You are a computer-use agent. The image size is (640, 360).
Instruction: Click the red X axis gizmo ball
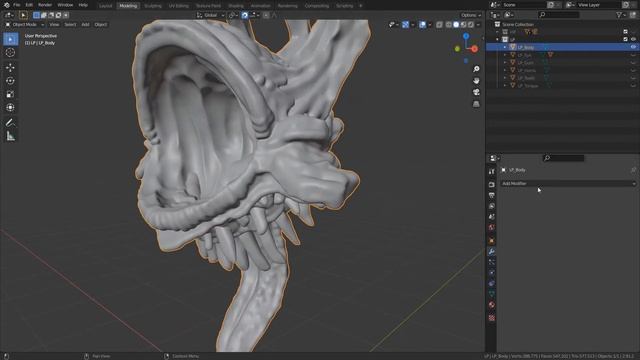[x=474, y=49]
